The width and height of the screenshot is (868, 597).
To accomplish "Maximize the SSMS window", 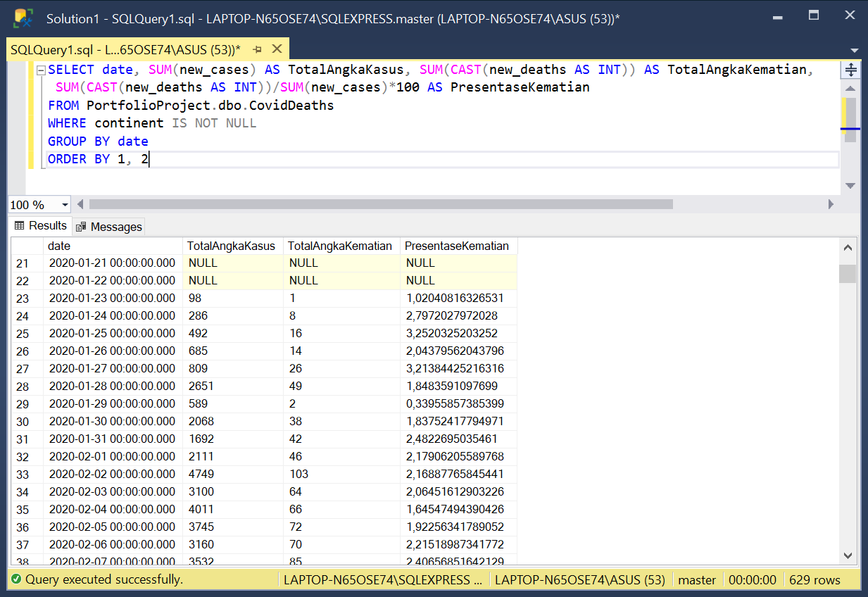I will click(813, 15).
